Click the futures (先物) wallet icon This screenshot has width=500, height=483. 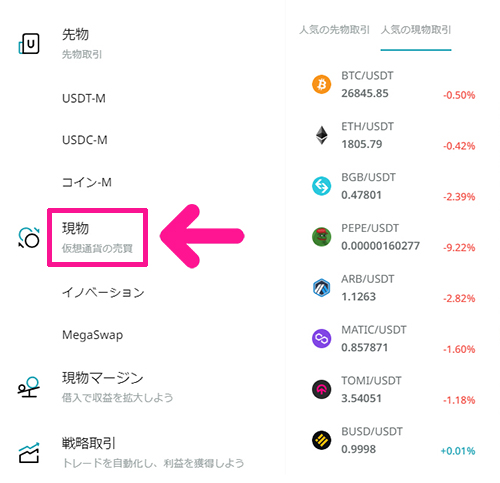29,44
